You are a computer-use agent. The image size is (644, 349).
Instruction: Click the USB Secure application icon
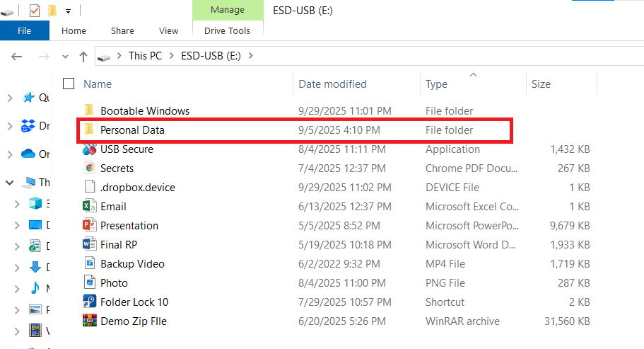[90, 149]
